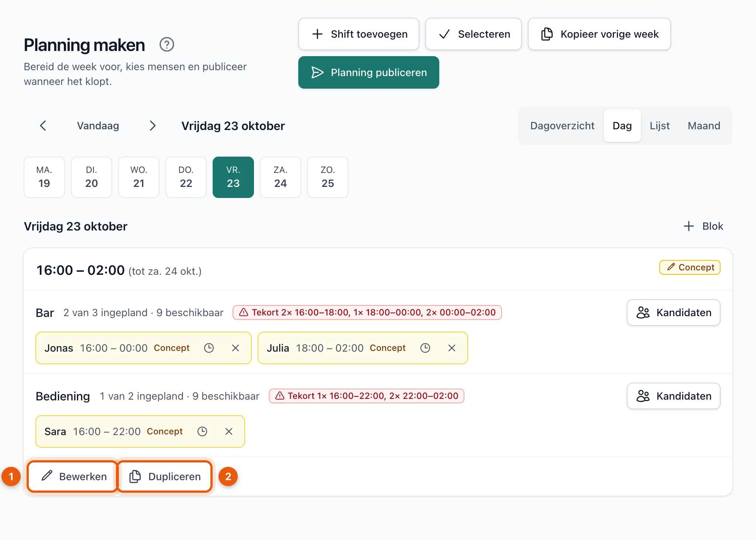Switch to the Maand view tab
This screenshot has width=756, height=540.
[704, 126]
